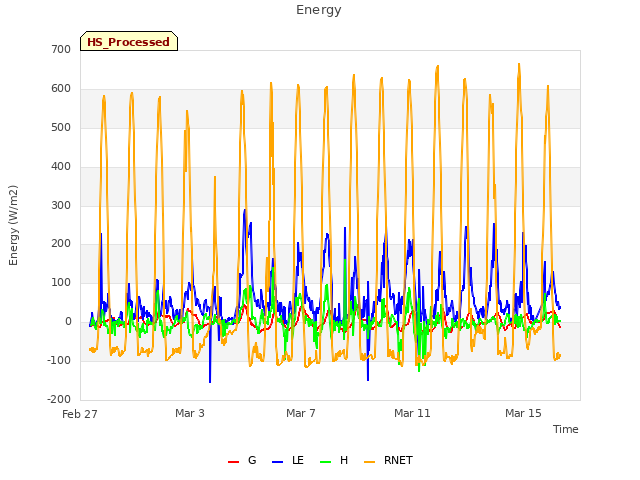Click the 600 y-axis tick label

[61, 89]
